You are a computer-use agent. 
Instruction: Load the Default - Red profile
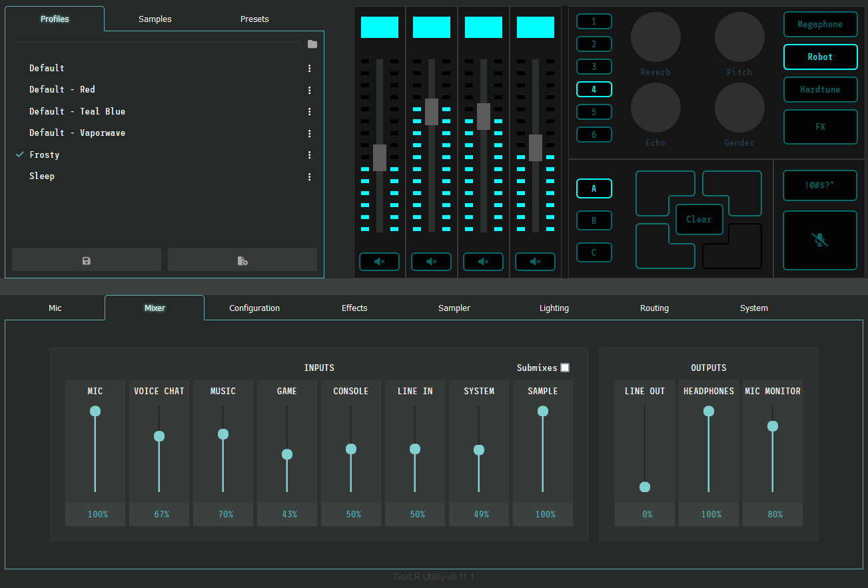62,89
